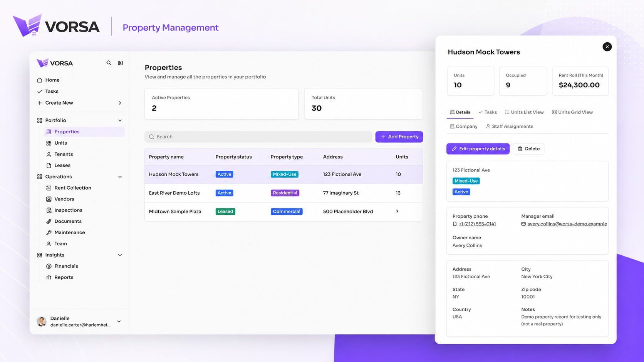Screen dimensions: 644x362
Task: Click 77 Imaginary St address cell
Action: pos(340,193)
